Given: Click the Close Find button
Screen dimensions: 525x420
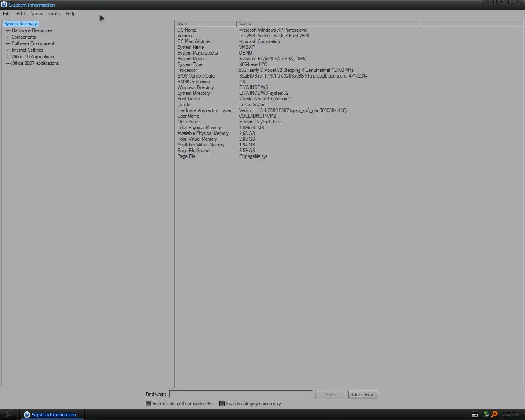Looking at the screenshot, I should pos(363,395).
